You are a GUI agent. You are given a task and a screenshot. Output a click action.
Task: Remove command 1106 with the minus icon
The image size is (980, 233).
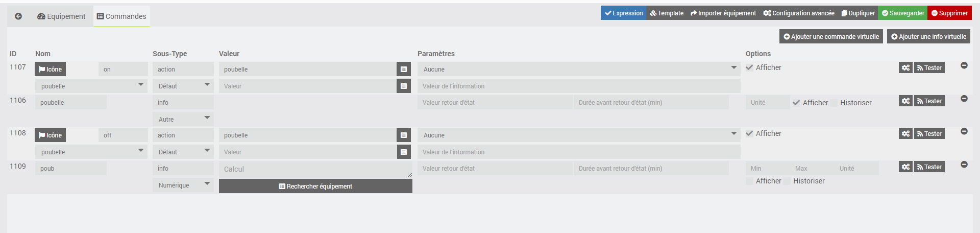[964, 99]
